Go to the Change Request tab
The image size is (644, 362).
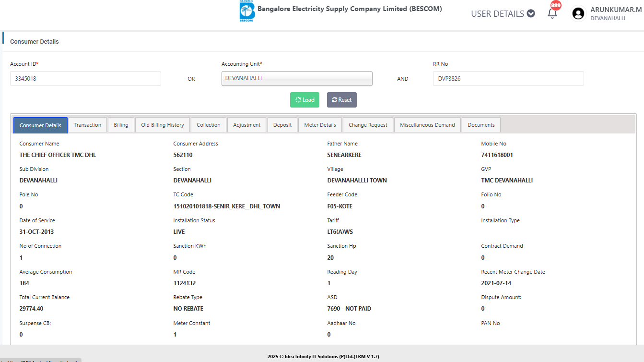[368, 125]
